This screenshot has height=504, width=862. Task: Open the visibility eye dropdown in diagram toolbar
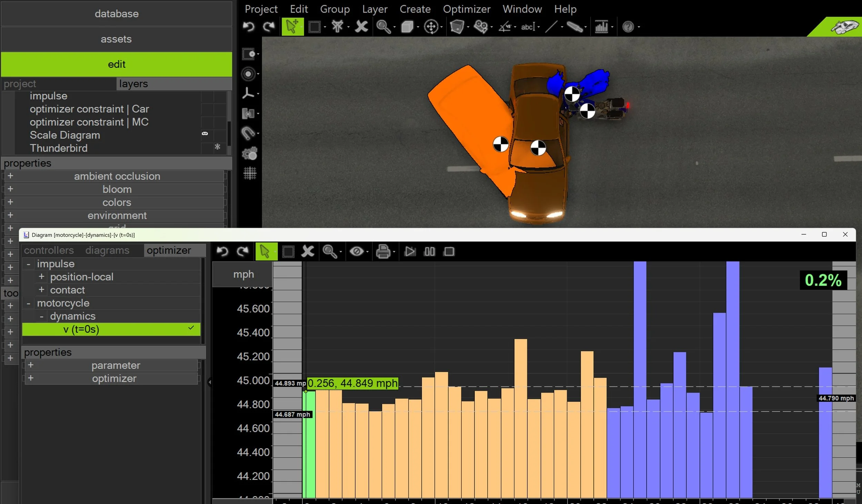(367, 252)
